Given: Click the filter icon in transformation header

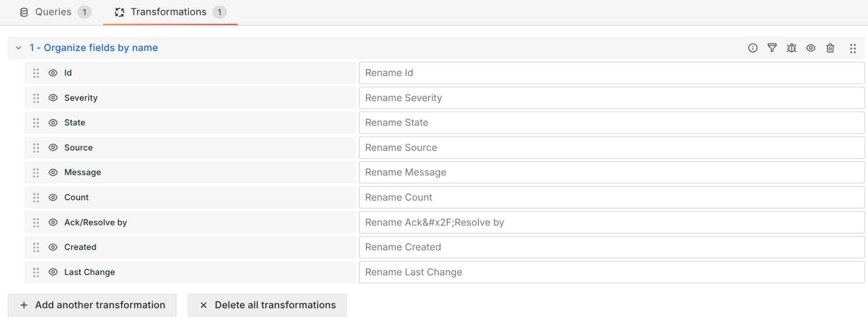Looking at the screenshot, I should coord(772,48).
